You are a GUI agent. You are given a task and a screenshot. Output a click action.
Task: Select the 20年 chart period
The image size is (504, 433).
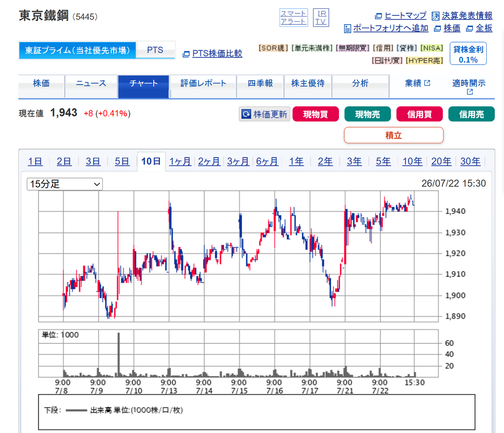coord(441,161)
